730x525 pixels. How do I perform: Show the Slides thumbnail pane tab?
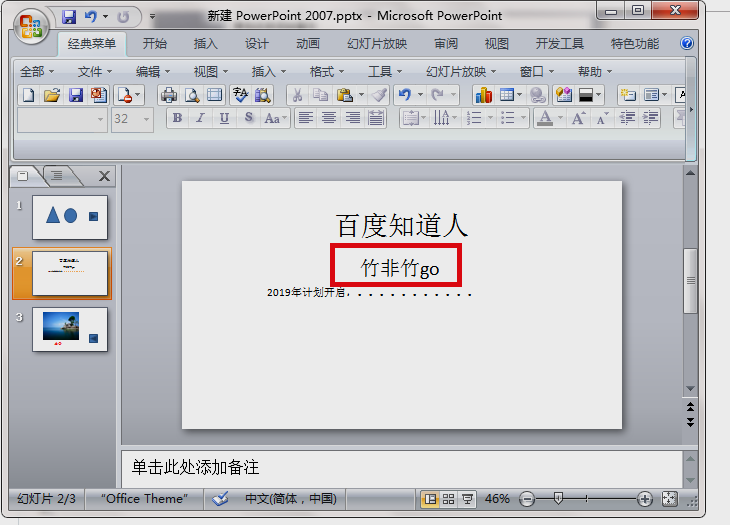[x=23, y=176]
